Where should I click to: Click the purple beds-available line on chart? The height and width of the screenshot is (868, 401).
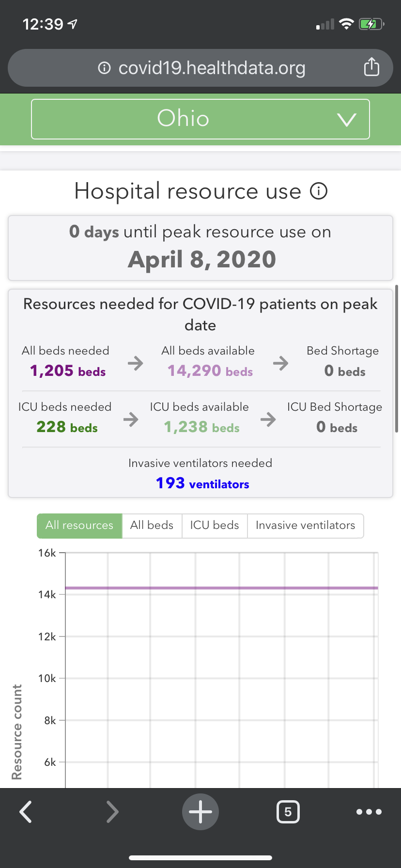(x=221, y=588)
